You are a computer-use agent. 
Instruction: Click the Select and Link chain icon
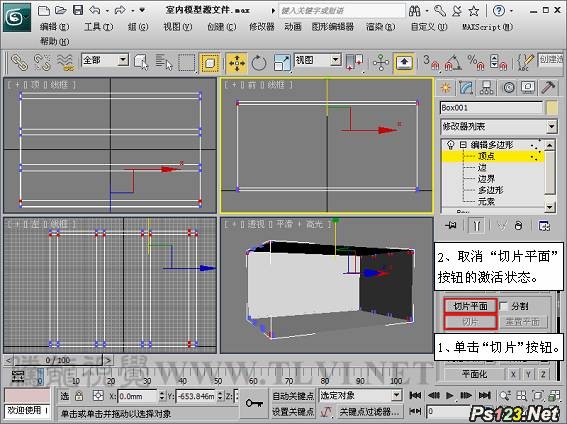point(19,62)
